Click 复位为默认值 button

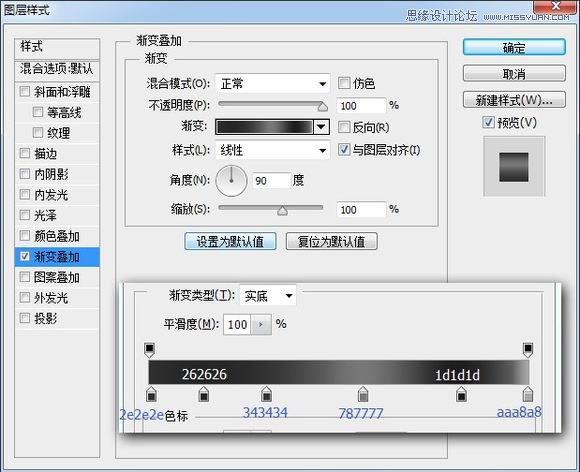click(x=331, y=241)
